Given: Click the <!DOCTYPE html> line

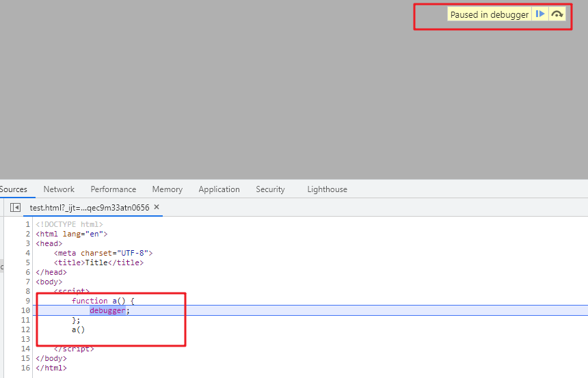Looking at the screenshot, I should click(69, 224).
